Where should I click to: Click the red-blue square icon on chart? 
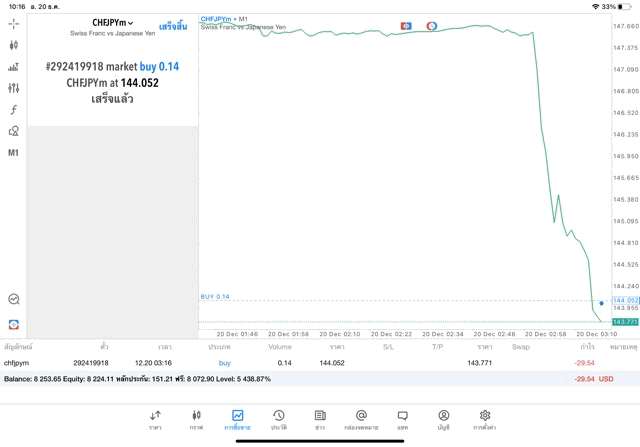(406, 26)
